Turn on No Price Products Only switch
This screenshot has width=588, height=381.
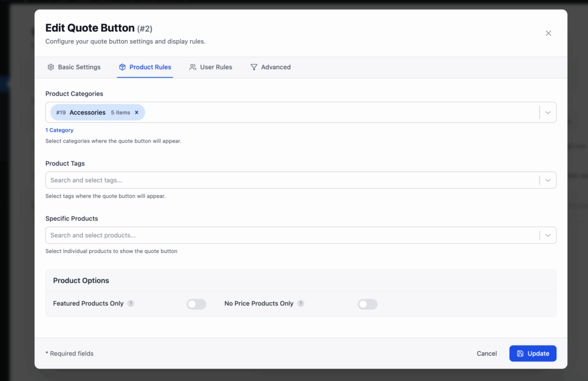click(x=367, y=304)
